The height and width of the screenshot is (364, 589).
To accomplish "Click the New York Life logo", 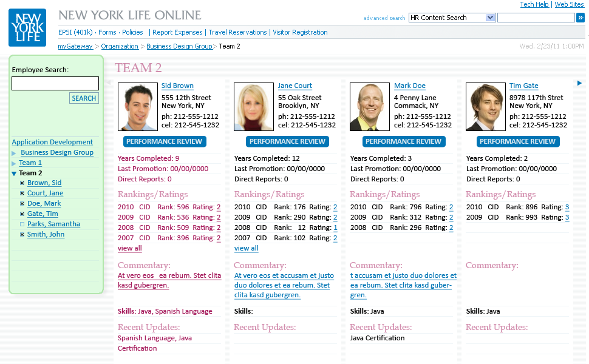I will pyautogui.click(x=27, y=27).
